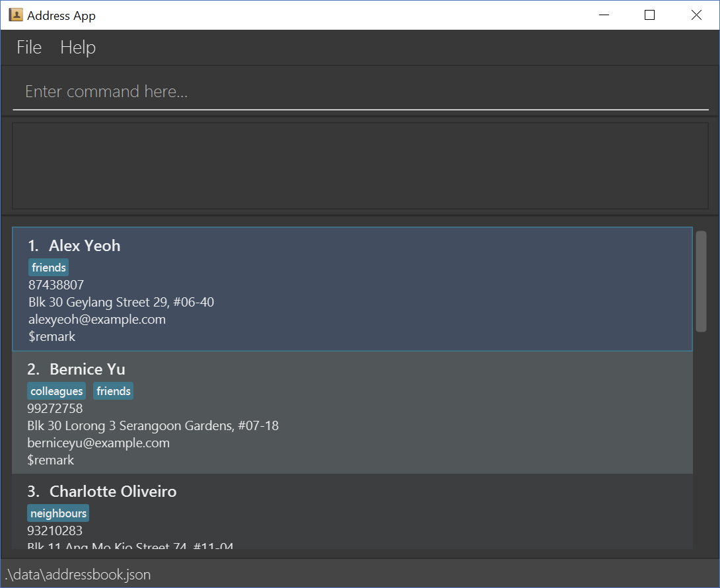Click the command input field

pyautogui.click(x=360, y=92)
